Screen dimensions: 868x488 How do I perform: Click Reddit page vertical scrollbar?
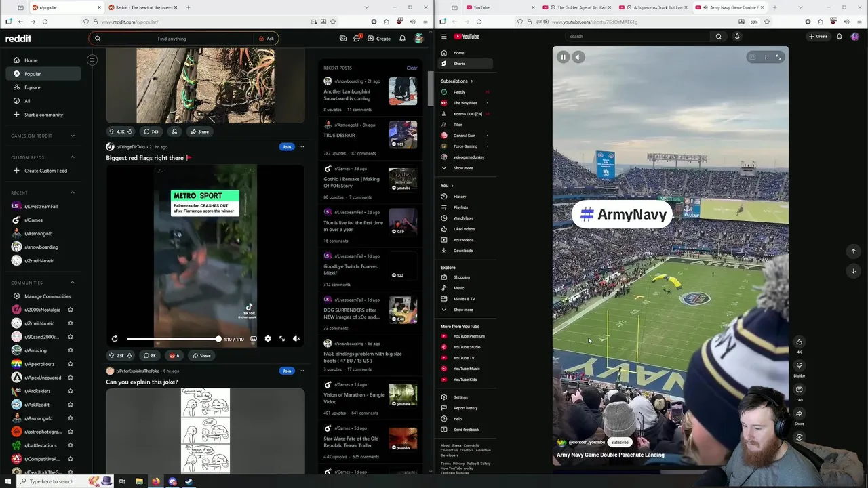click(430, 88)
